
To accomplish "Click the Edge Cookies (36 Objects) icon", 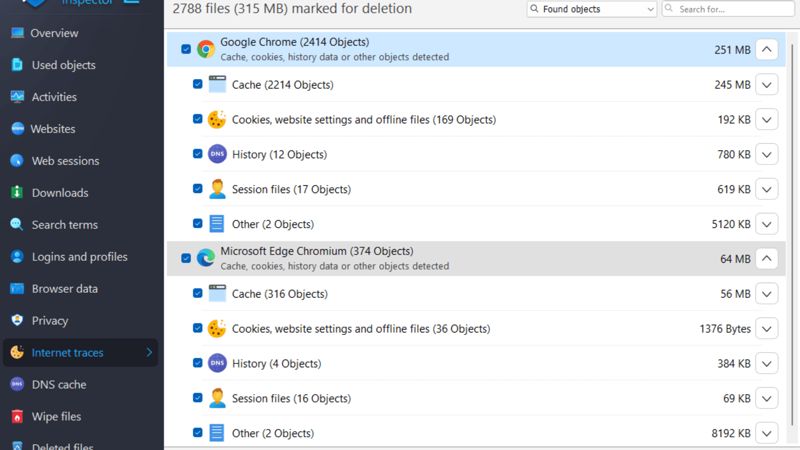I will tap(217, 328).
